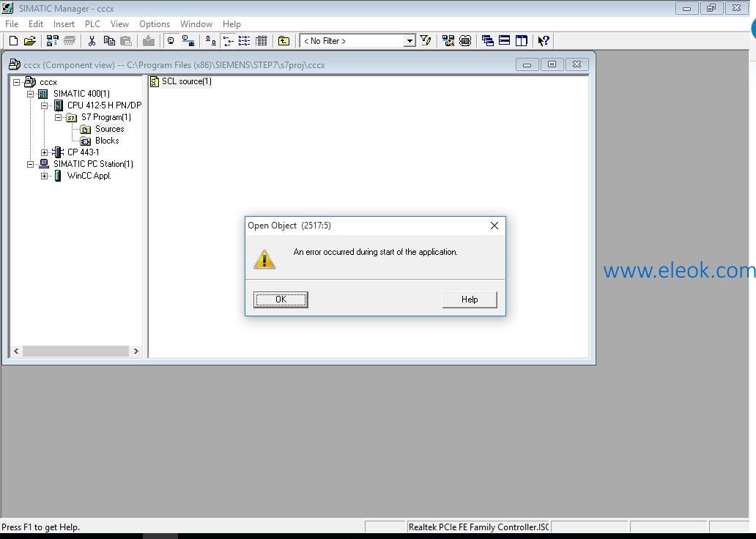Click the Configure Network icon right of the funnel
The image size is (756, 539).
[x=448, y=41]
